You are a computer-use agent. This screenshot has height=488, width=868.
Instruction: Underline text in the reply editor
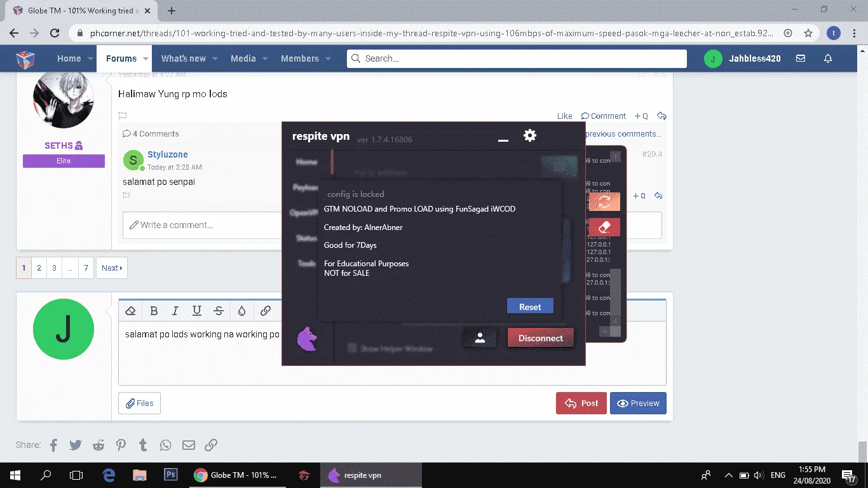[x=197, y=311]
